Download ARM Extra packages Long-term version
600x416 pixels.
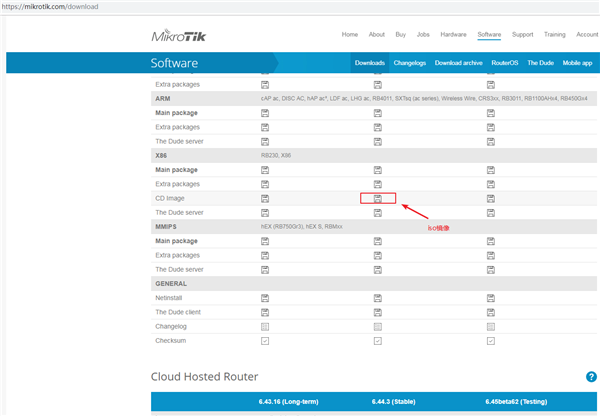coord(265,127)
